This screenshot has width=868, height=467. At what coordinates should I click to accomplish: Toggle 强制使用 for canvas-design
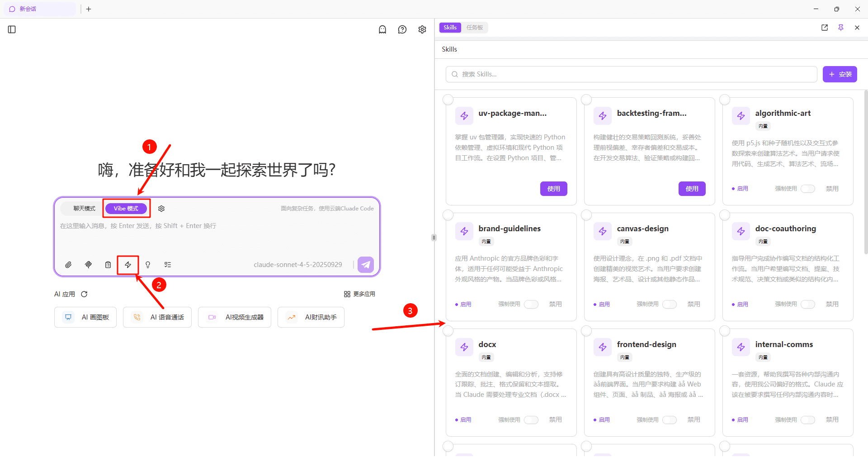point(670,304)
